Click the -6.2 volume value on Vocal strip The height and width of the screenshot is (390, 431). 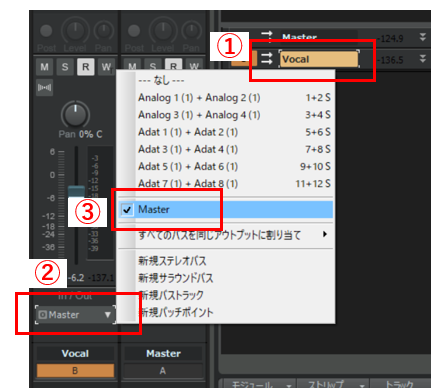(x=77, y=278)
